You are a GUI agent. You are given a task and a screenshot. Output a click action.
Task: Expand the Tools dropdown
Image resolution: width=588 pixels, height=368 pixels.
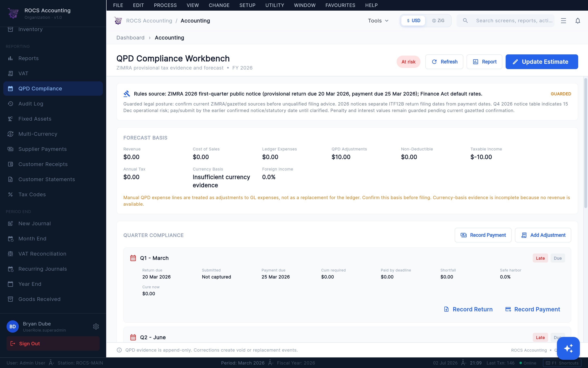378,21
